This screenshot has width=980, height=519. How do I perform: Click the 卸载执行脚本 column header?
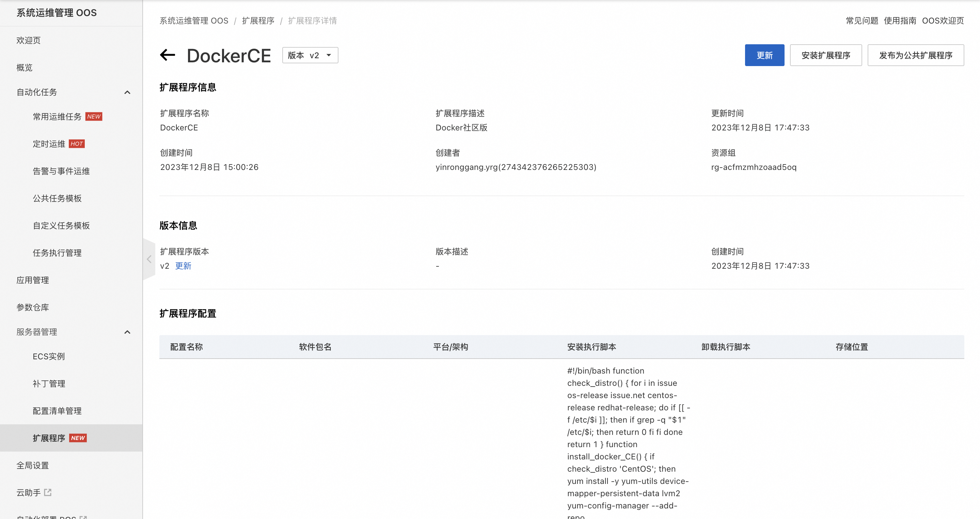point(726,347)
